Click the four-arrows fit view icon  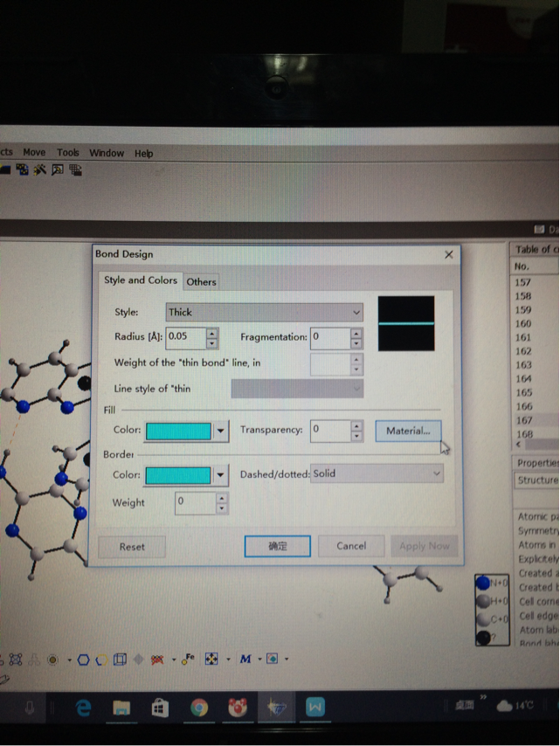click(x=211, y=659)
